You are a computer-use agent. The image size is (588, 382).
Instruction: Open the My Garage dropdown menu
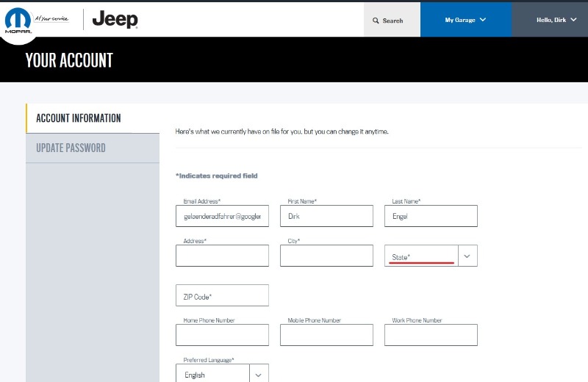[465, 20]
